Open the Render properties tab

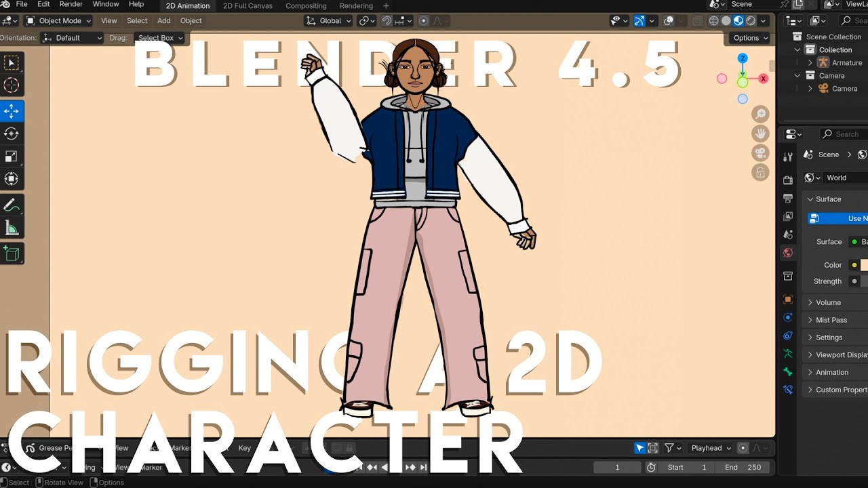[x=788, y=180]
